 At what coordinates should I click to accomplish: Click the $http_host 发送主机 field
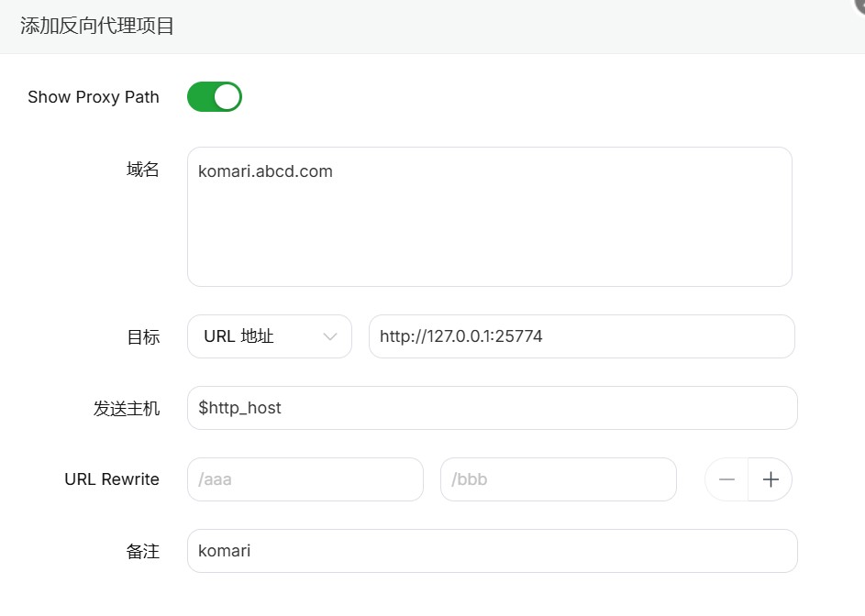(492, 407)
